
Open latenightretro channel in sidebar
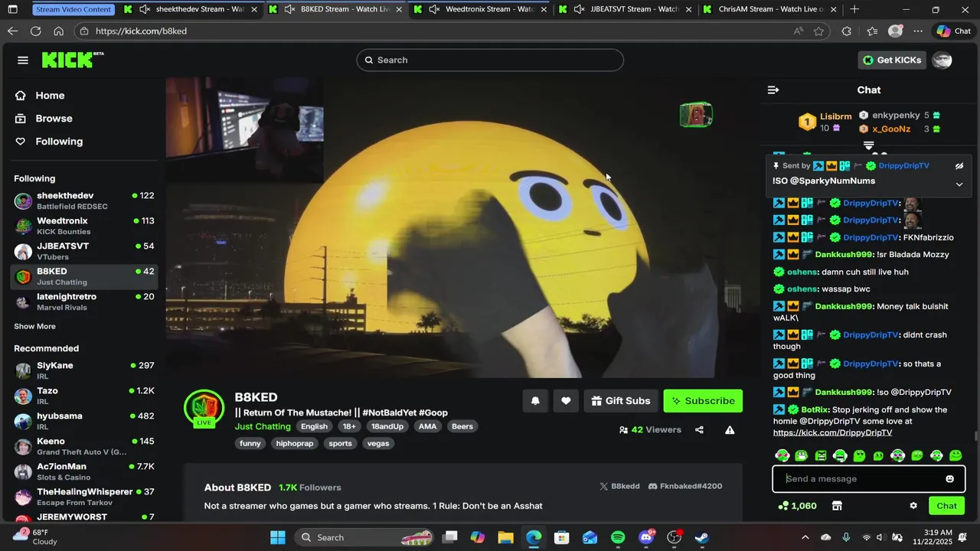(x=84, y=302)
